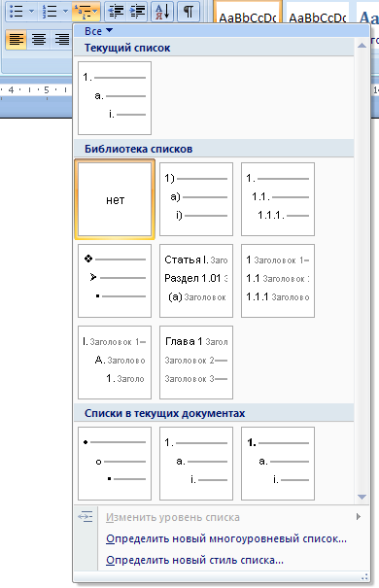Expand the list level submenu arrow
379x588 pixels.
coord(359,517)
